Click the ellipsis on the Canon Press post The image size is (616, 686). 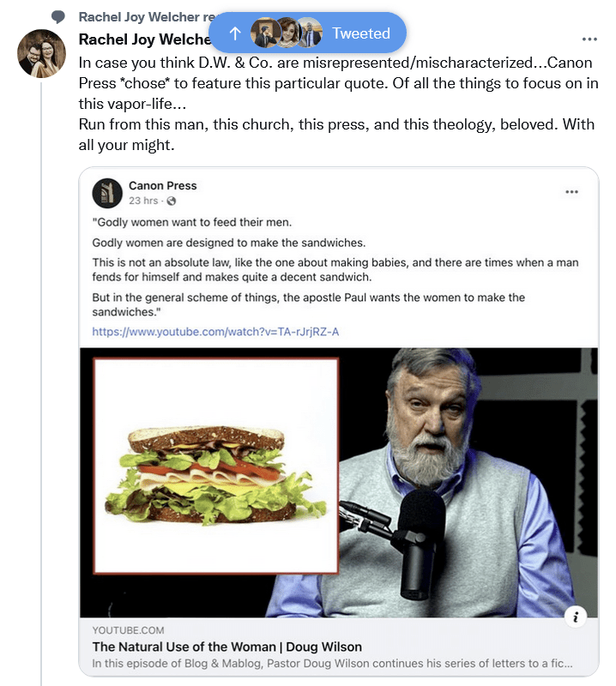click(571, 192)
